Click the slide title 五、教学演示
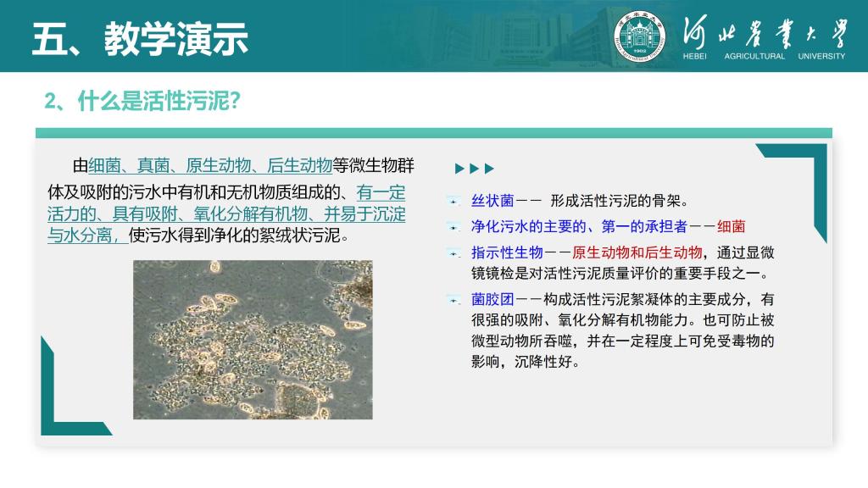Image resolution: width=868 pixels, height=488 pixels. click(140, 38)
